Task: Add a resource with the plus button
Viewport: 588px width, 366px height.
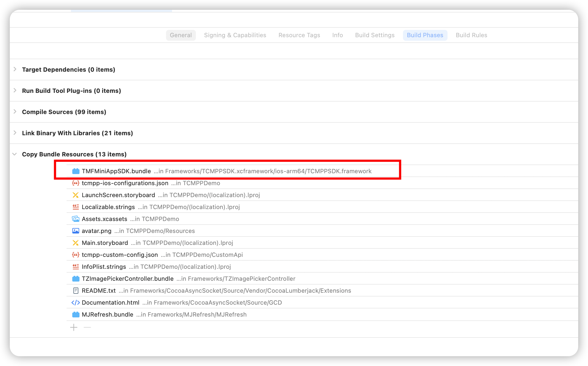Action: point(74,327)
